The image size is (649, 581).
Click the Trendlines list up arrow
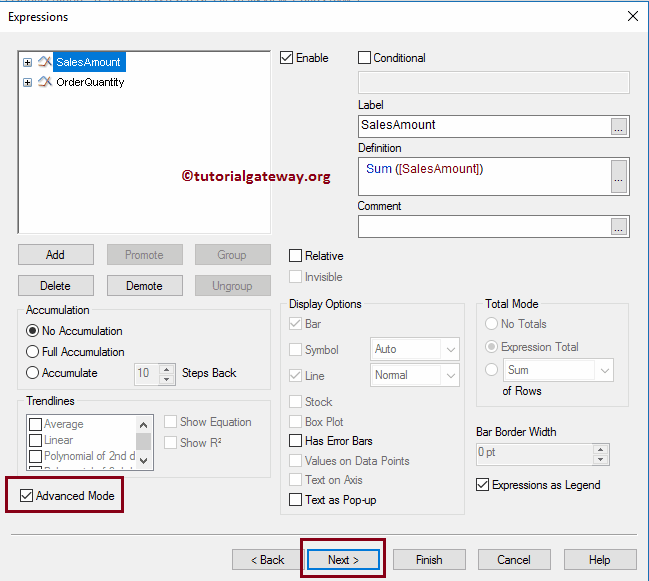pyautogui.click(x=144, y=425)
